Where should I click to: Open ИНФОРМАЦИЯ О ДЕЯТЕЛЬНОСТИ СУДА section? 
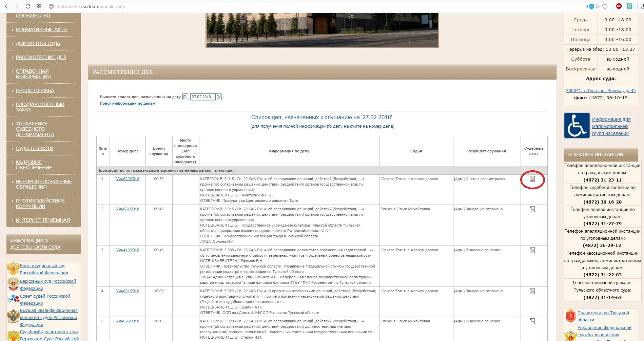pos(35,244)
